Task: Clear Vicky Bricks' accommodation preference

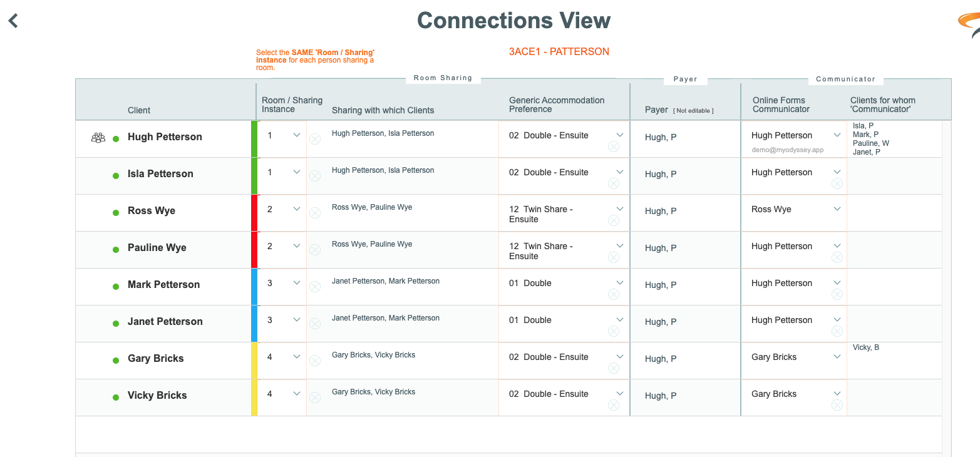Action: tap(614, 405)
